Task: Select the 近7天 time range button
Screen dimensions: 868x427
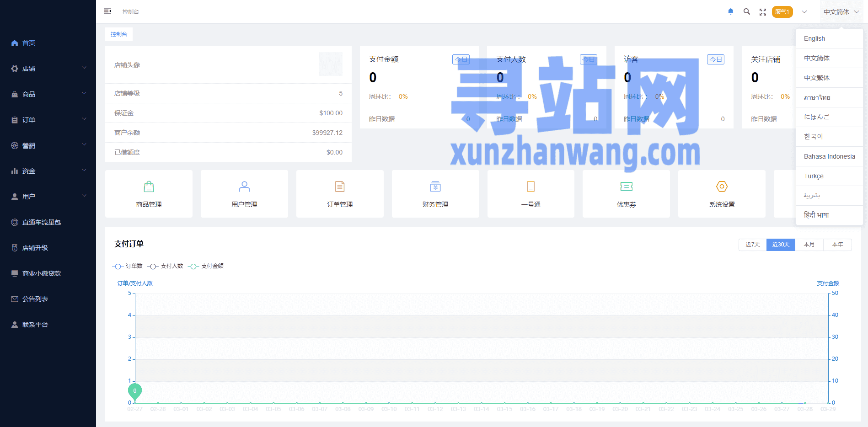Action: point(752,245)
